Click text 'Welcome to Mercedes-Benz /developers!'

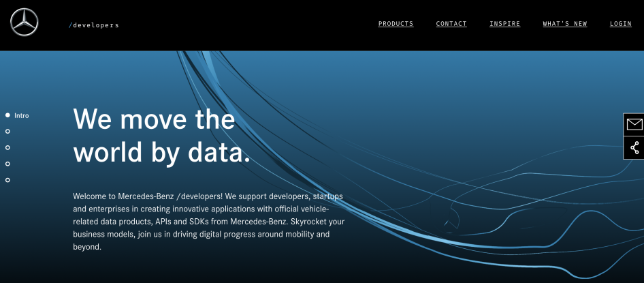coord(148,196)
